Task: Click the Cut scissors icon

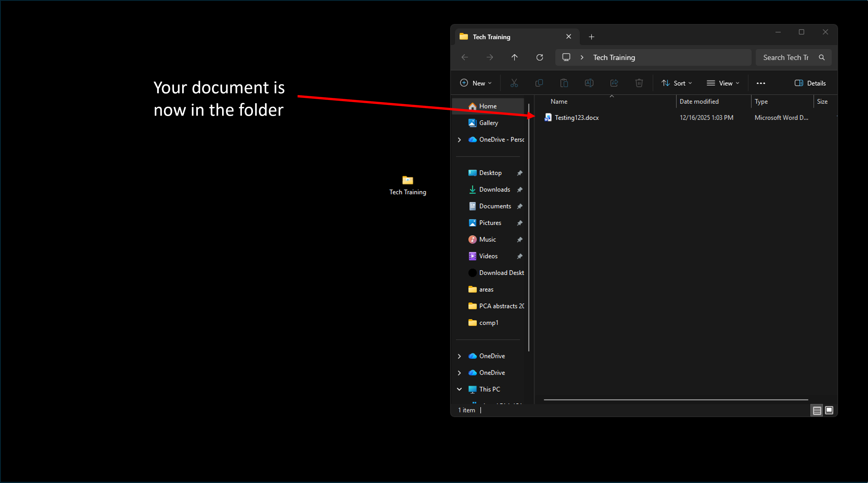Action: (x=514, y=83)
